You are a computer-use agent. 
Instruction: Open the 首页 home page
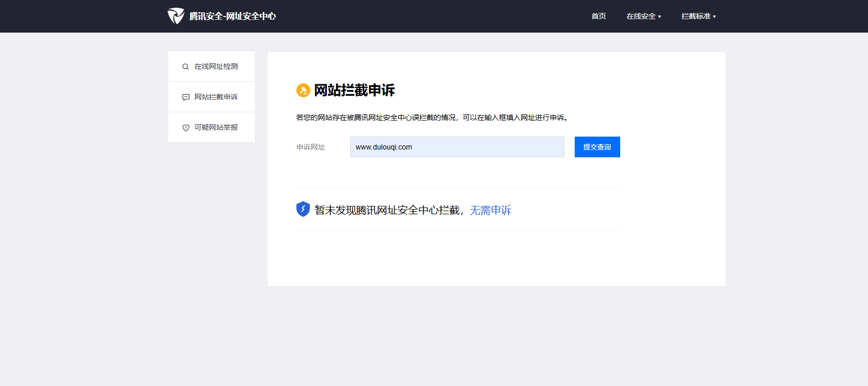[x=598, y=16]
